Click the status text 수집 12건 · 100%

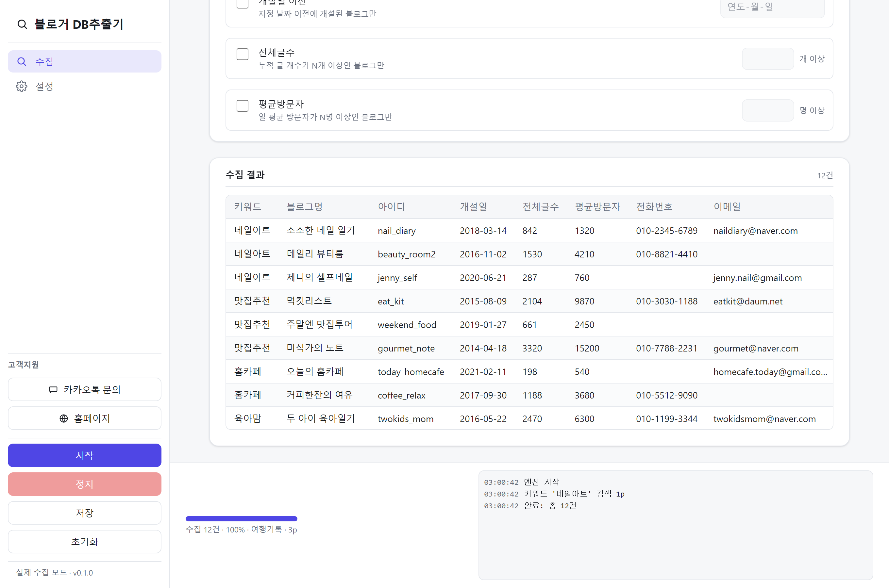point(215,530)
